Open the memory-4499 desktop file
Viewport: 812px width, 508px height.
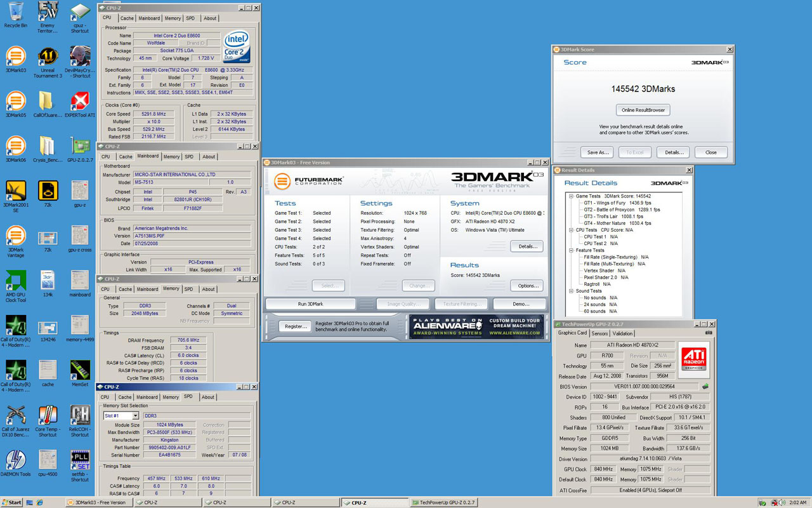coord(80,329)
